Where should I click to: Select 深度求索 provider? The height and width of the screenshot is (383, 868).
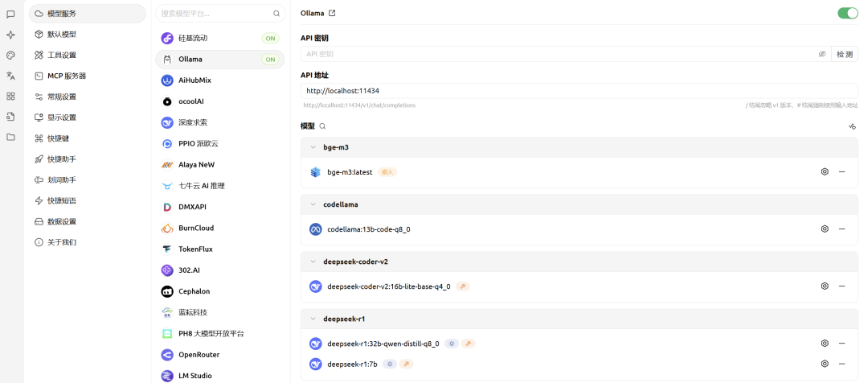click(219, 122)
